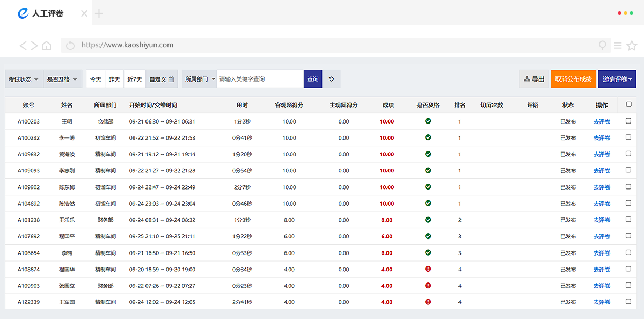Go back with the browser back arrow
Viewport: 644px width, 319px height.
click(x=23, y=46)
